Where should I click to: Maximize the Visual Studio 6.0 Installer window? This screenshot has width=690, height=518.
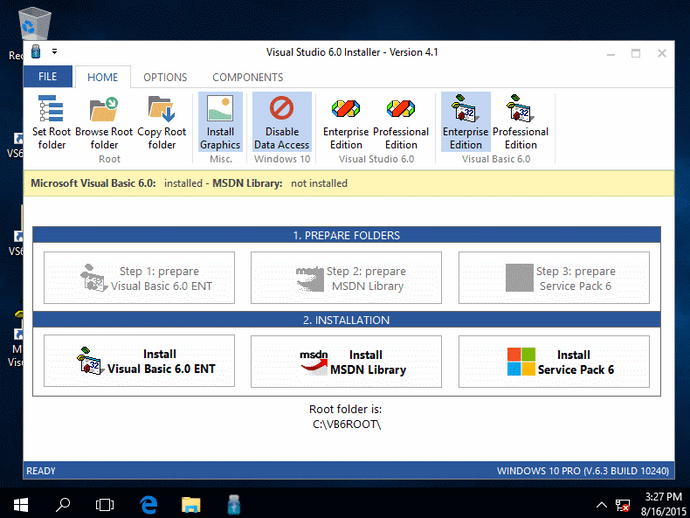(635, 54)
